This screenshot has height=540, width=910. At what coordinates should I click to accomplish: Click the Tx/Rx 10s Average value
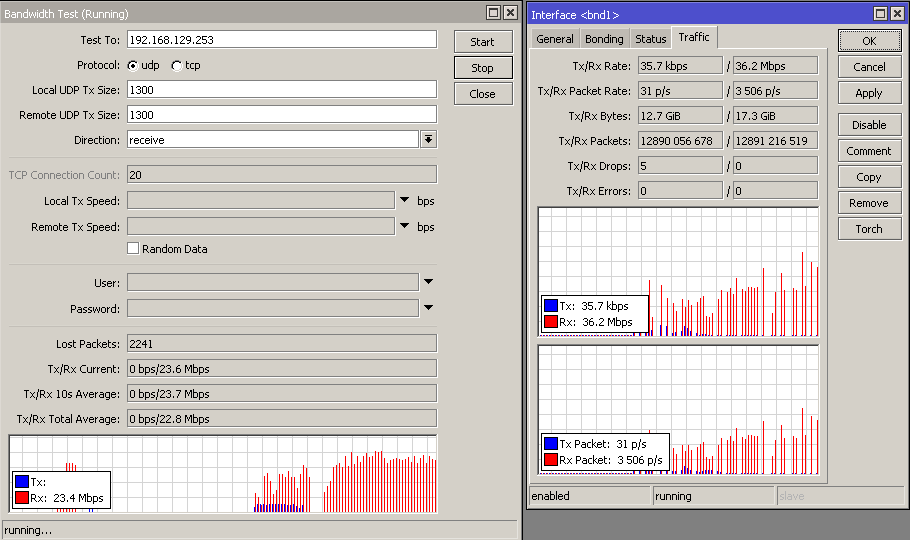tap(281, 393)
